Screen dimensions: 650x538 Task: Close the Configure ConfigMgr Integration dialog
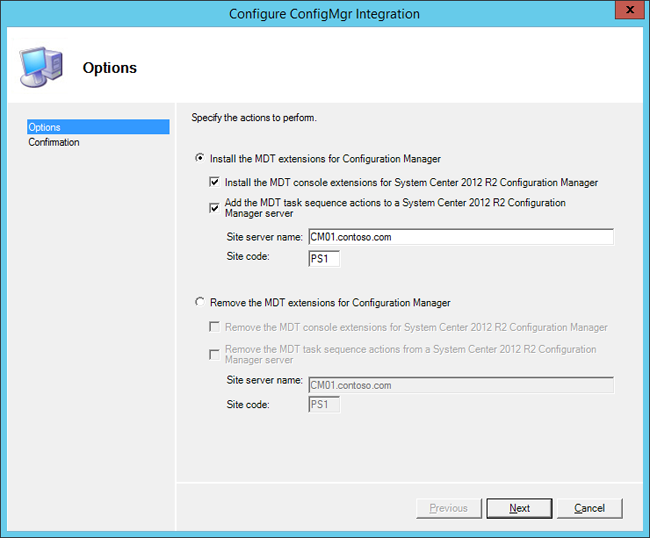(629, 10)
